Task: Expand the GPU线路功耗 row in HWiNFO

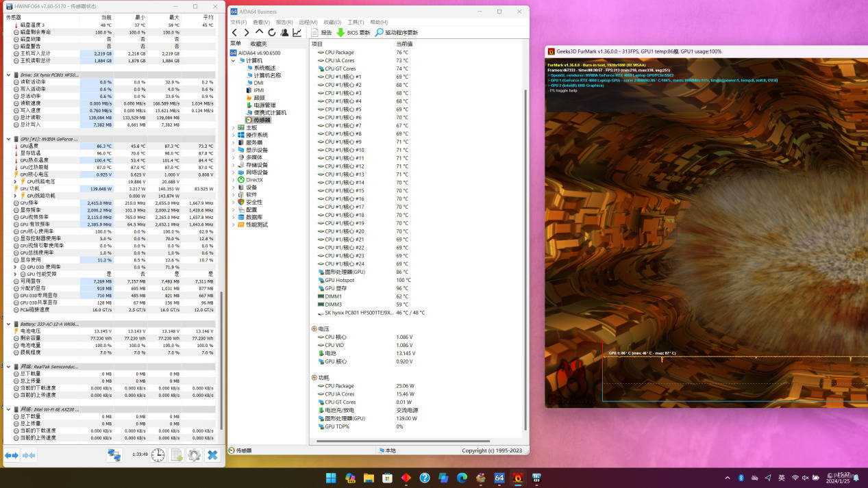Action: click(15, 196)
